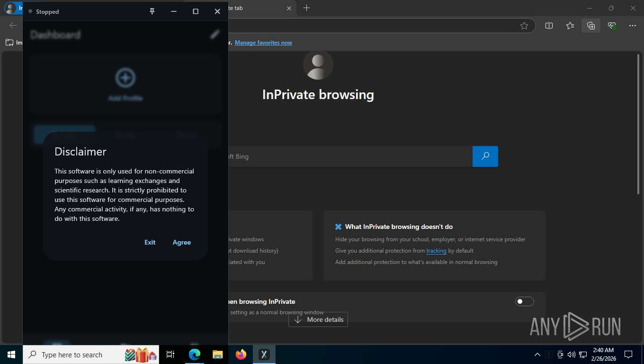The height and width of the screenshot is (364, 644).
Task: Open Microsoft Edge from taskbar
Action: (x=195, y=355)
